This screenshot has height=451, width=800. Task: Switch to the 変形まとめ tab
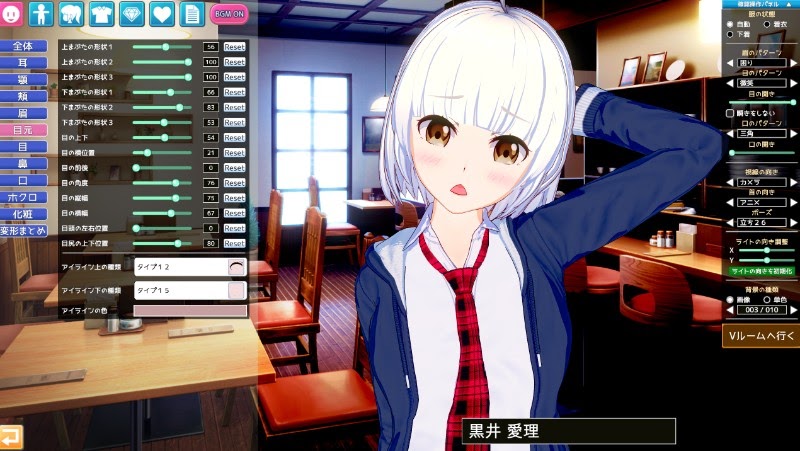coord(23,231)
